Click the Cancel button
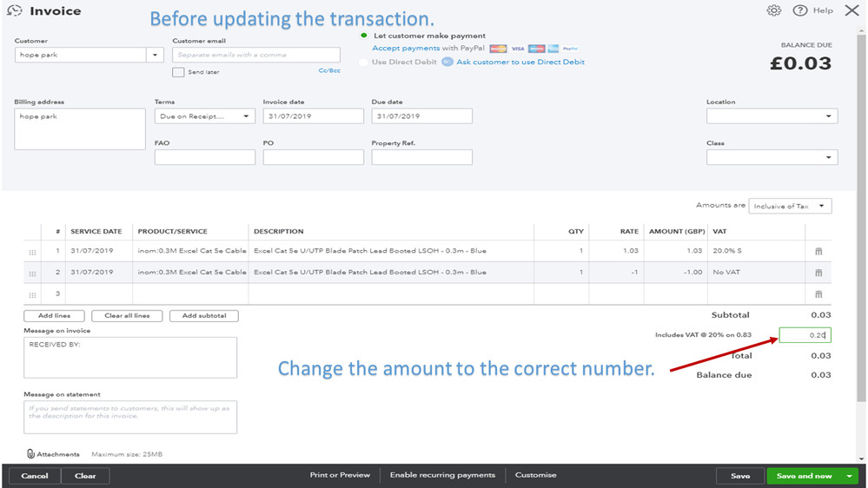Screen dimensions: 868x488 (35, 476)
